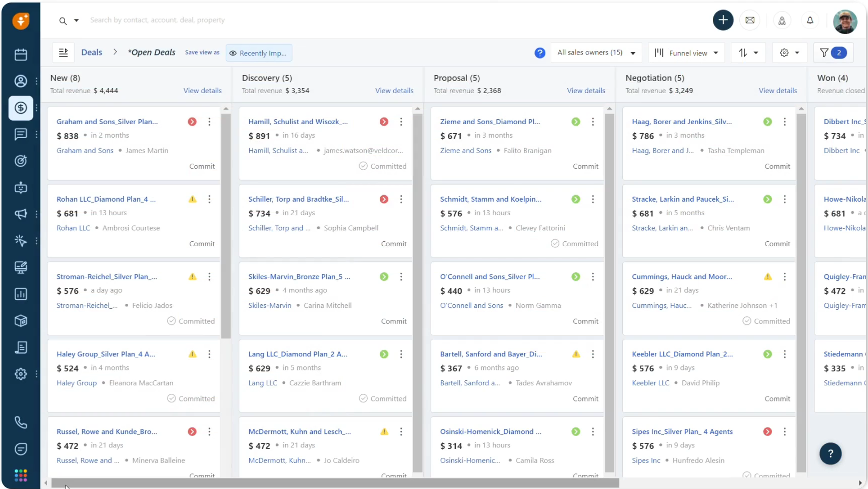Click the blue help question icon
This screenshot has height=489, width=868.
(540, 53)
